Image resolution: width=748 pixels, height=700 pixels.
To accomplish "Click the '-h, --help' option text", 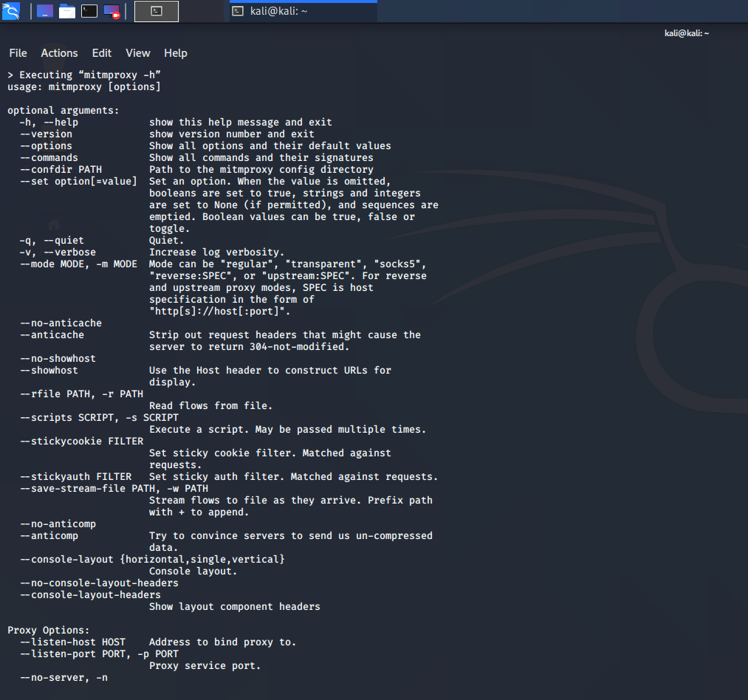I will pyautogui.click(x=49, y=122).
